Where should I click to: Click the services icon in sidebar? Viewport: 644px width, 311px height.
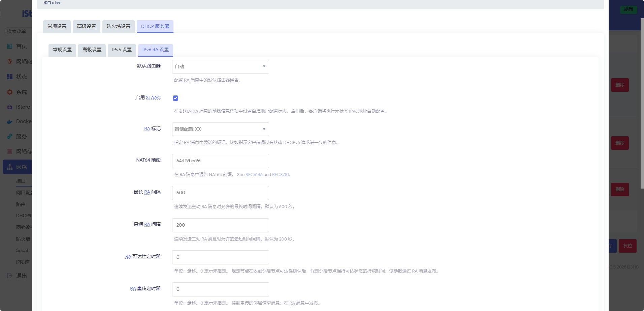(x=10, y=137)
